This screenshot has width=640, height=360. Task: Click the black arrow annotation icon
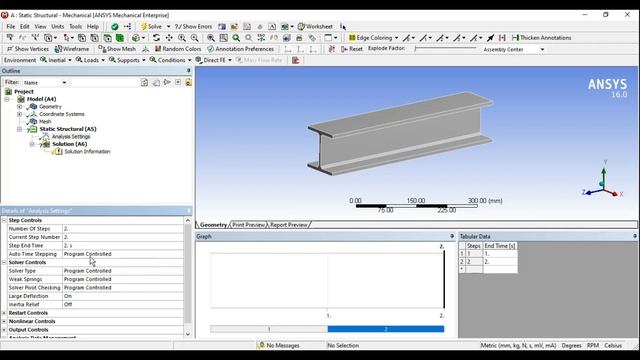point(491,38)
